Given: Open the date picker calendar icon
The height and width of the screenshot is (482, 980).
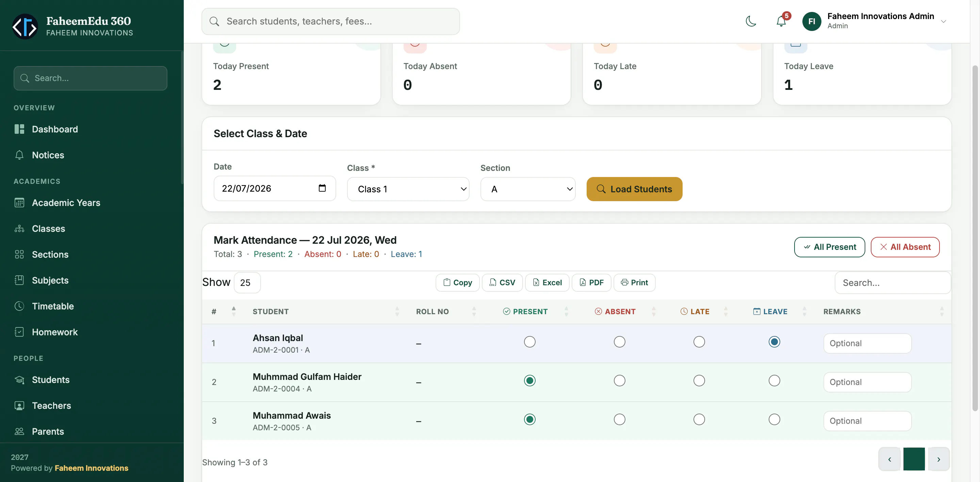Looking at the screenshot, I should [x=322, y=188].
